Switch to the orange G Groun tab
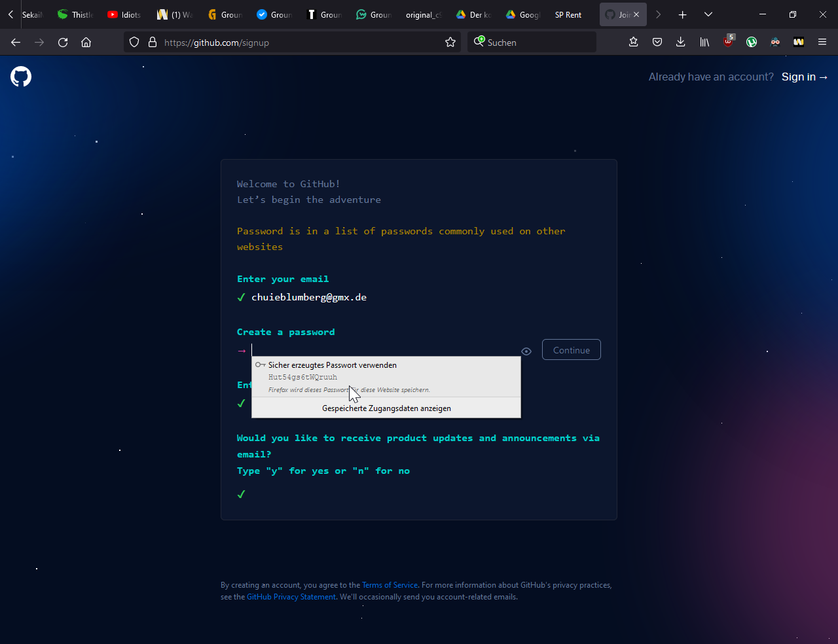The image size is (838, 644). point(225,14)
